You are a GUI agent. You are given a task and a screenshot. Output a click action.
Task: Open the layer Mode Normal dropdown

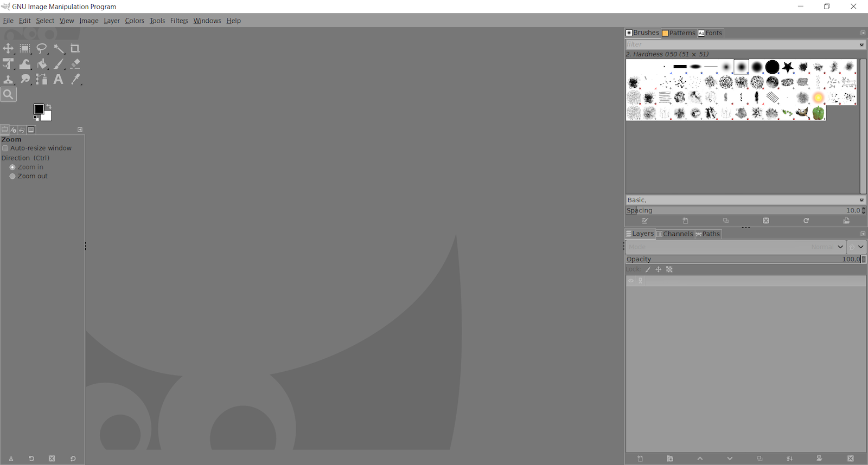(840, 247)
